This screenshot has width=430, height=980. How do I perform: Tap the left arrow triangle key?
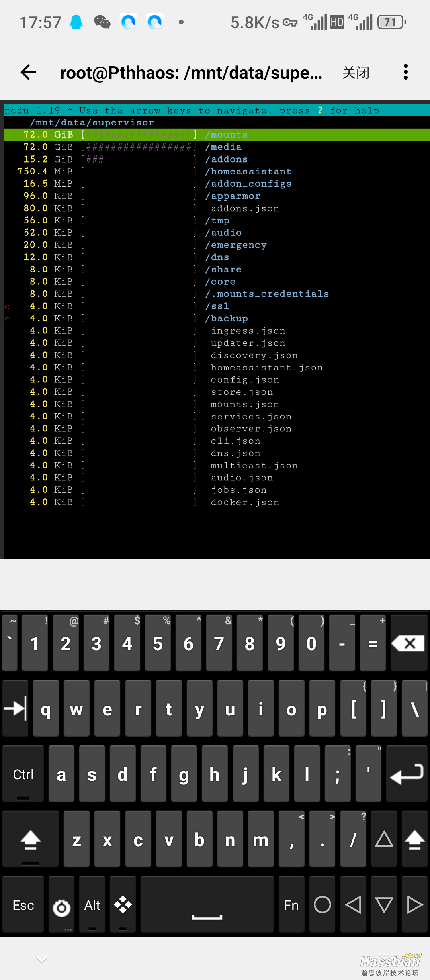(x=353, y=904)
